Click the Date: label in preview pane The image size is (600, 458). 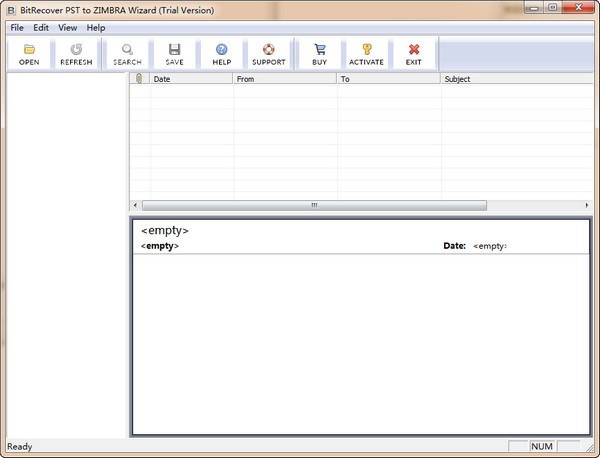click(455, 246)
